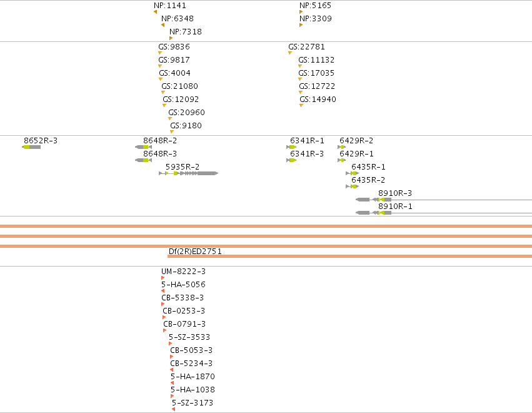Viewport: 532px width, 413px height.
Task: Select the GS:12722 label
Action: click(x=317, y=86)
